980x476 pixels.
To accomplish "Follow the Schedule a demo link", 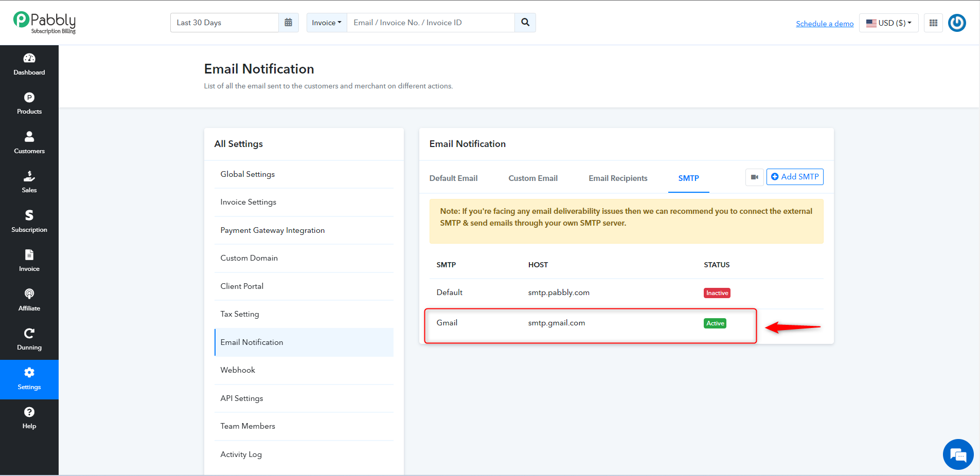I will [x=825, y=24].
